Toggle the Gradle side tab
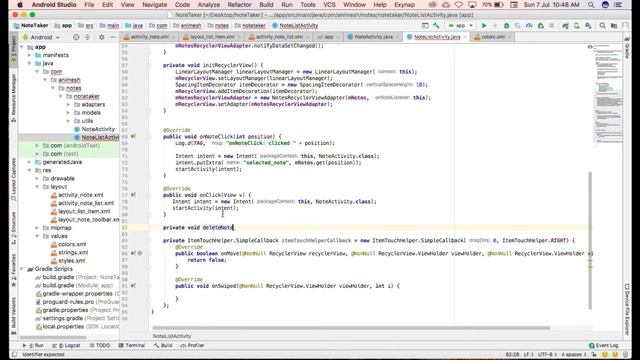The image size is (640, 360). pyautogui.click(x=627, y=47)
